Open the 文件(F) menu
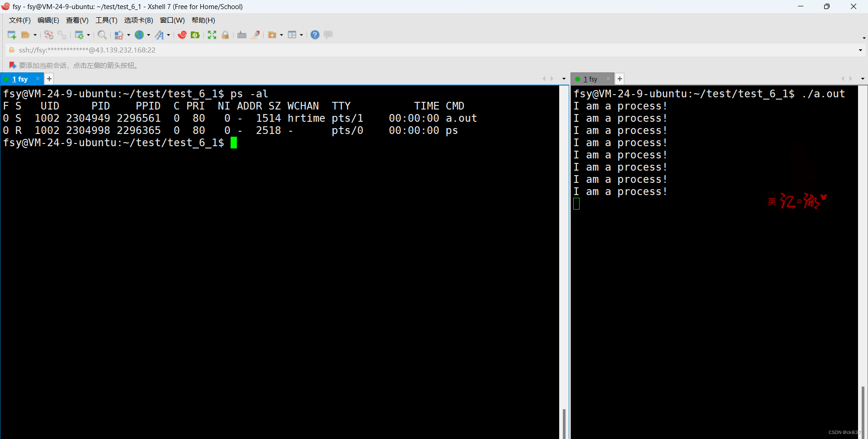Image resolution: width=868 pixels, height=439 pixels. tap(20, 20)
